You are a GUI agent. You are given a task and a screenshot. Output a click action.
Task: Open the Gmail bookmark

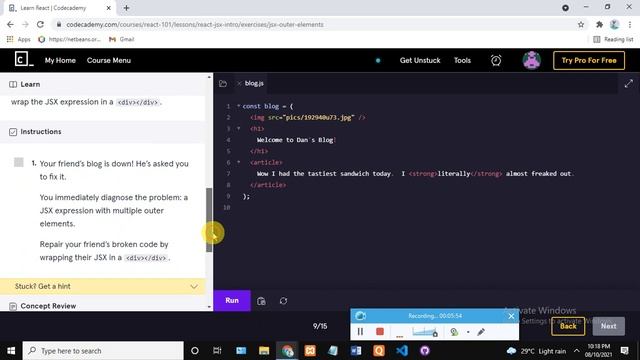(122, 39)
